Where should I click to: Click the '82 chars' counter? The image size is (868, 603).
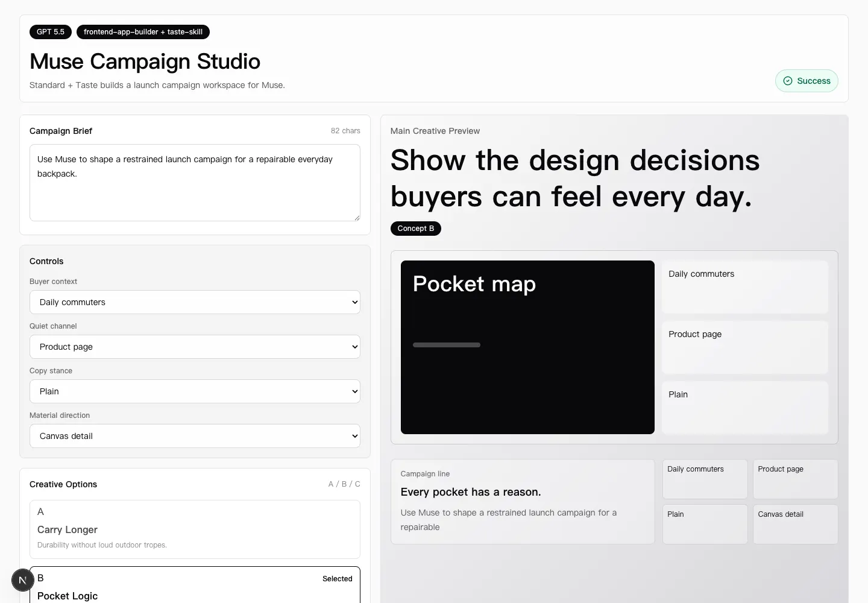click(x=345, y=131)
